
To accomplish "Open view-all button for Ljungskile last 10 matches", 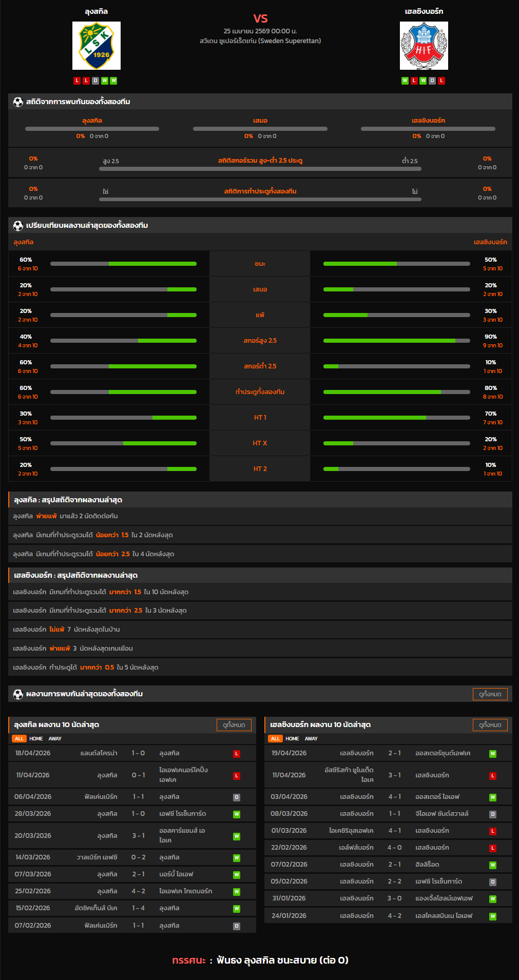I will point(234,725).
